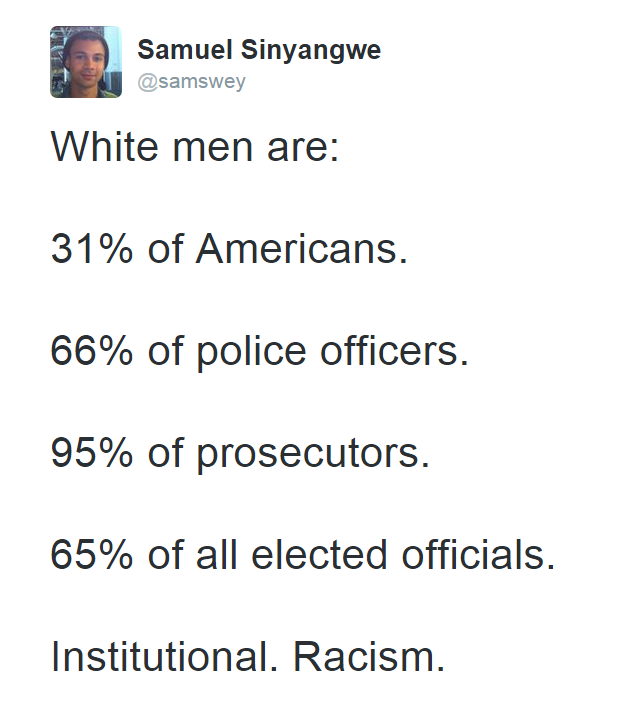Select the '66%' figure

coord(92,351)
